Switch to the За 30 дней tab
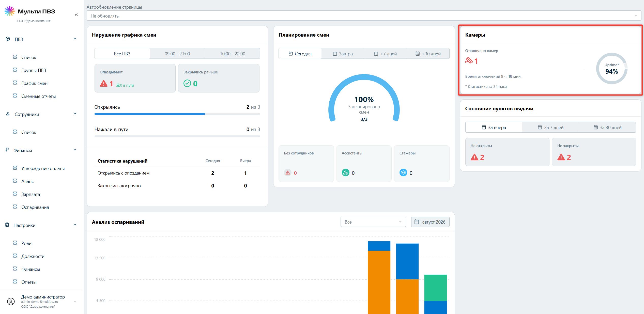 (608, 127)
